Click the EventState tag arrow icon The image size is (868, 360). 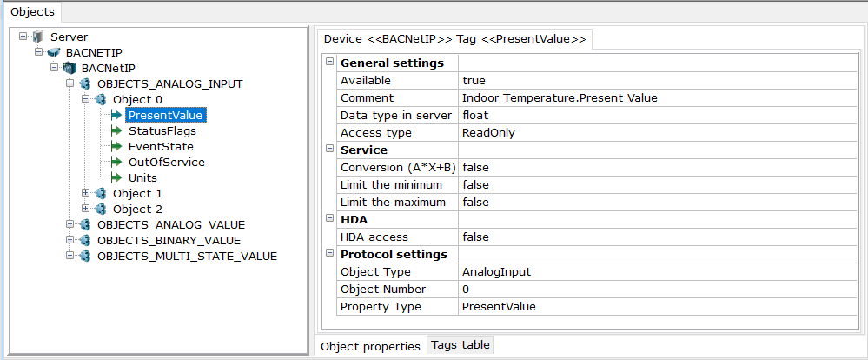(x=116, y=147)
